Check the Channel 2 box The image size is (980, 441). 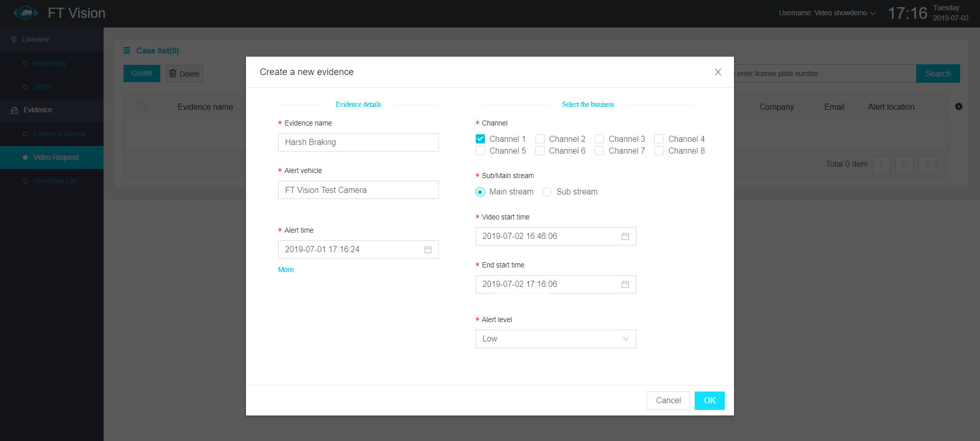(x=540, y=139)
